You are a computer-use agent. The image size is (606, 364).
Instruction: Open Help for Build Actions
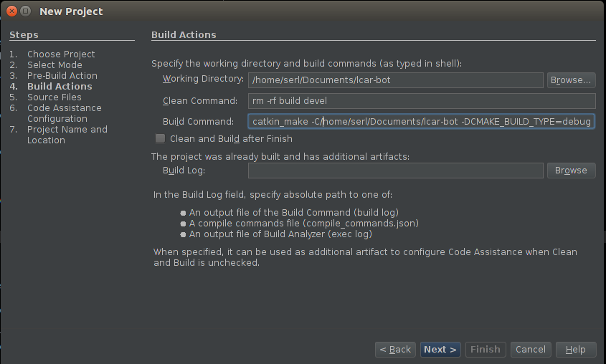tap(576, 350)
